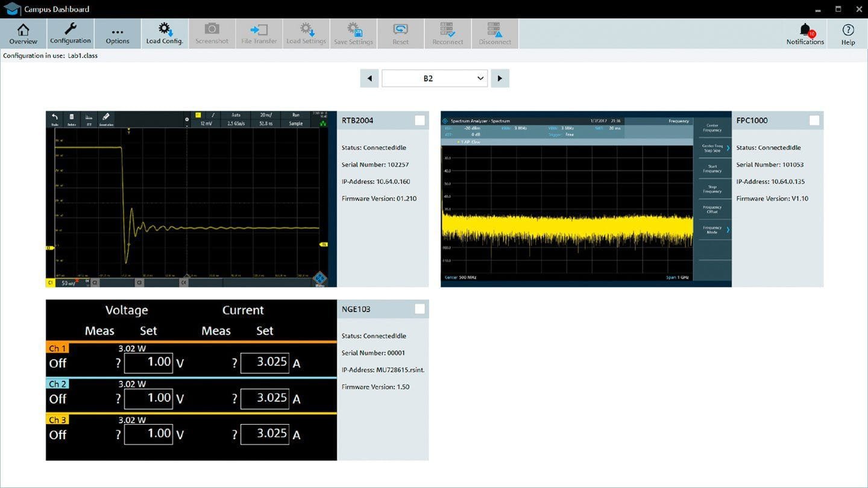The width and height of the screenshot is (868, 488).
Task: Select the Configuration wrench tool
Action: 71,34
